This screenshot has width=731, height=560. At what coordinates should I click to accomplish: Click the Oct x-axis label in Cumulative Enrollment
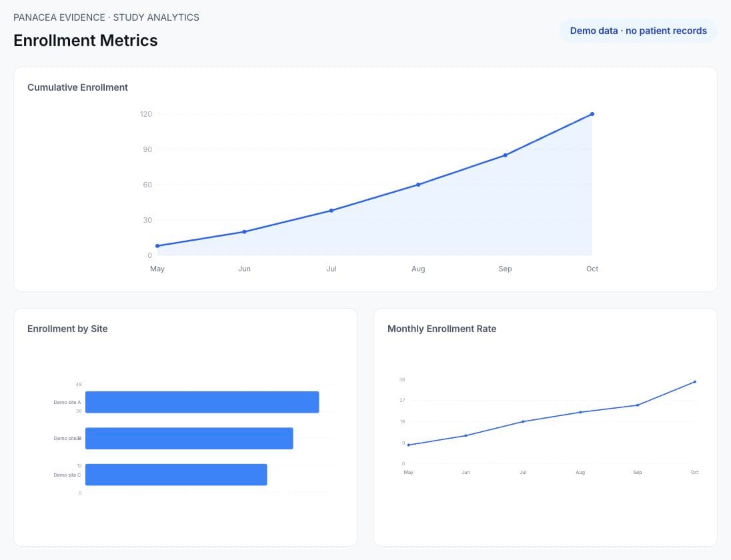[592, 269]
